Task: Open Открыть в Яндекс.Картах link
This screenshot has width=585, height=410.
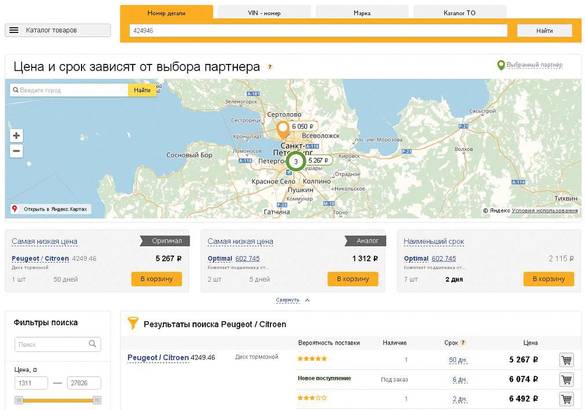Action: click(55, 209)
